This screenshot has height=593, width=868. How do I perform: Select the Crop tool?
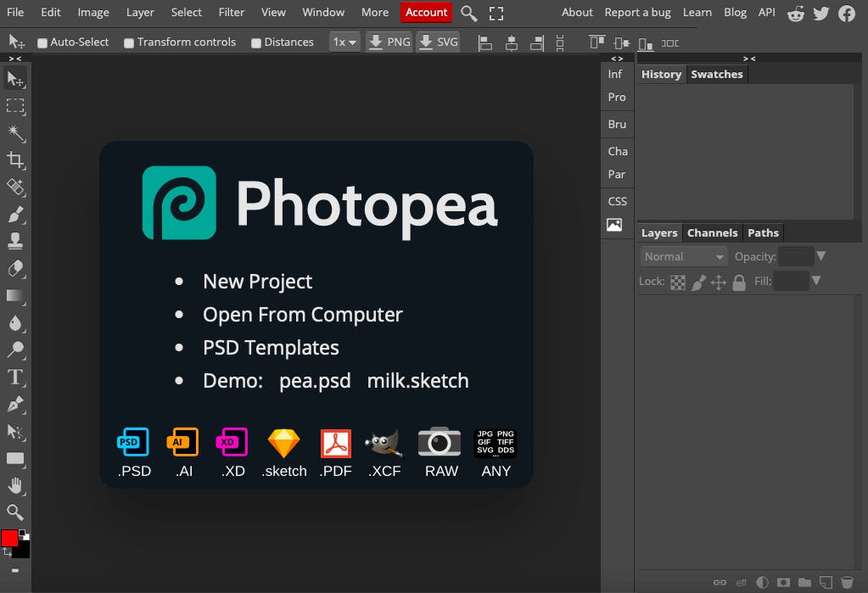point(15,161)
